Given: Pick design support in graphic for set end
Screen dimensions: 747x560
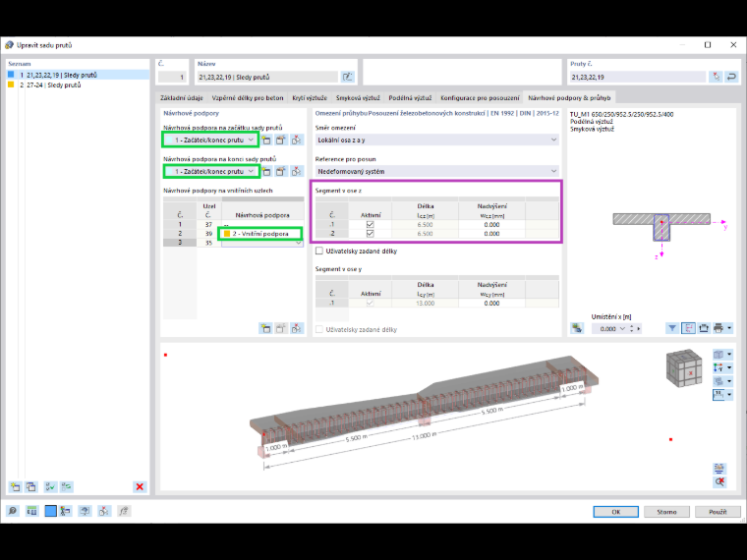Looking at the screenshot, I should 296,171.
